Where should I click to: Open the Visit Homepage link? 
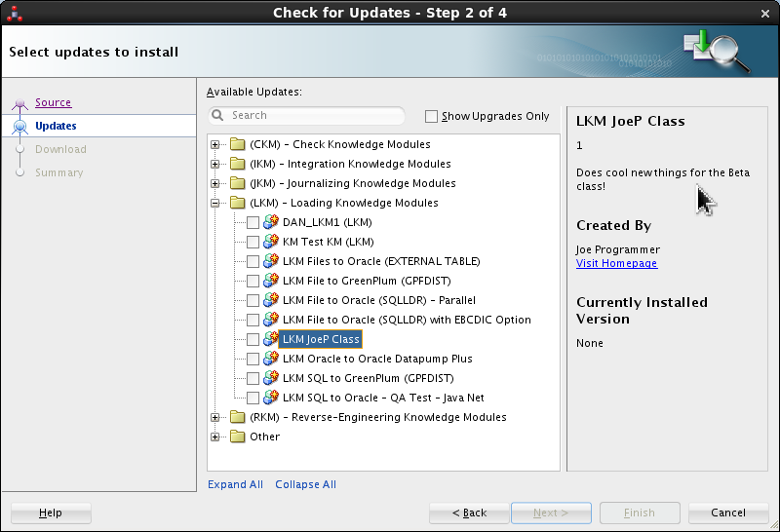[616, 263]
